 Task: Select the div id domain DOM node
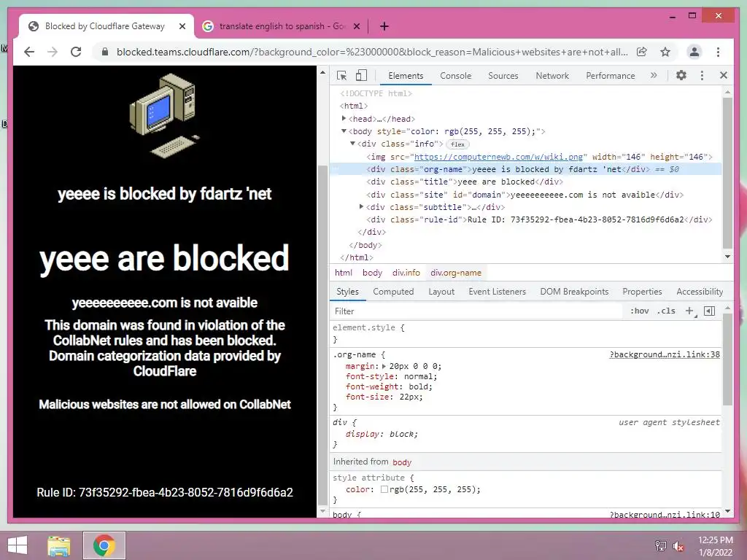tap(525, 195)
